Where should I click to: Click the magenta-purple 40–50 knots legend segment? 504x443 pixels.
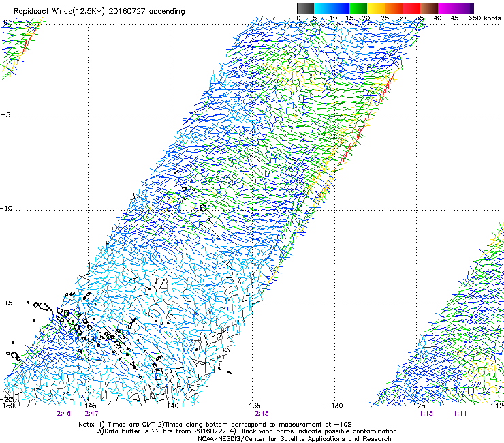[x=456, y=8]
